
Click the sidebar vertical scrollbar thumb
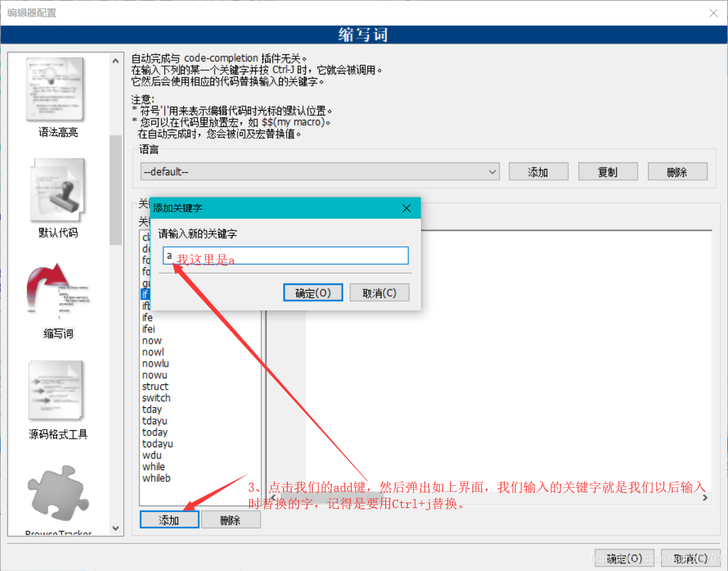[116, 190]
